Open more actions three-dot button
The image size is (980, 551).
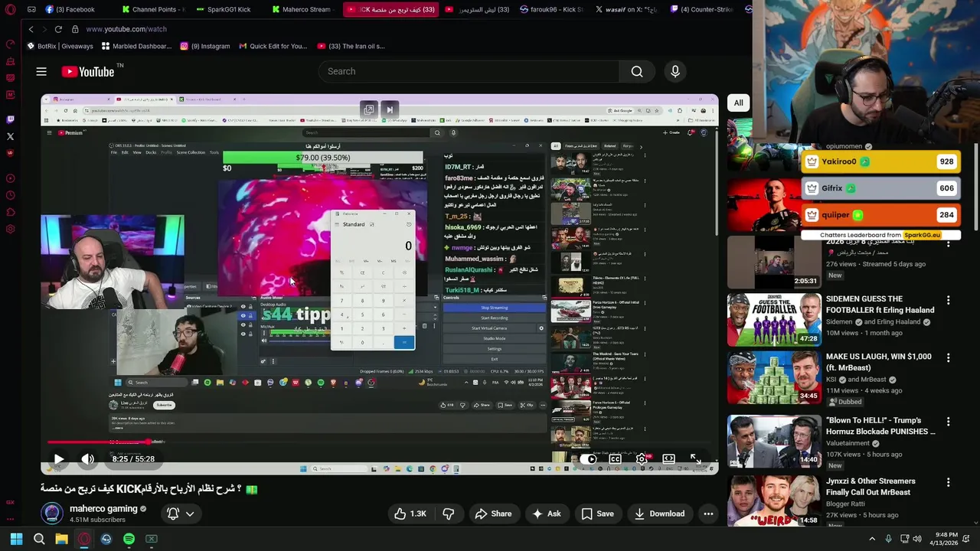708,514
